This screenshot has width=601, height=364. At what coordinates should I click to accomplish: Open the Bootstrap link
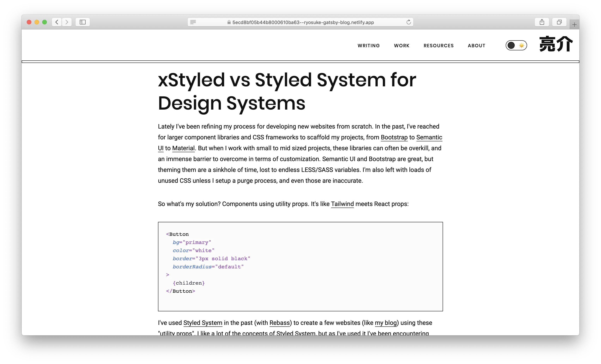point(394,137)
